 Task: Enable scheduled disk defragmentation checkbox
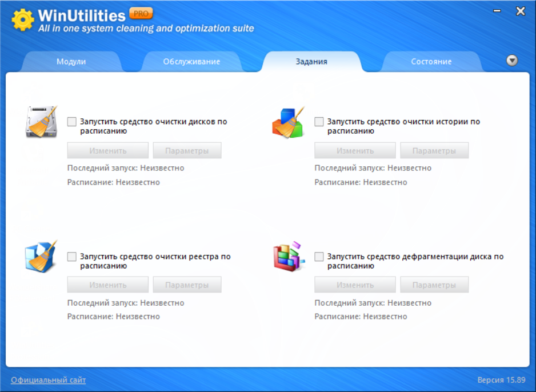(x=319, y=257)
